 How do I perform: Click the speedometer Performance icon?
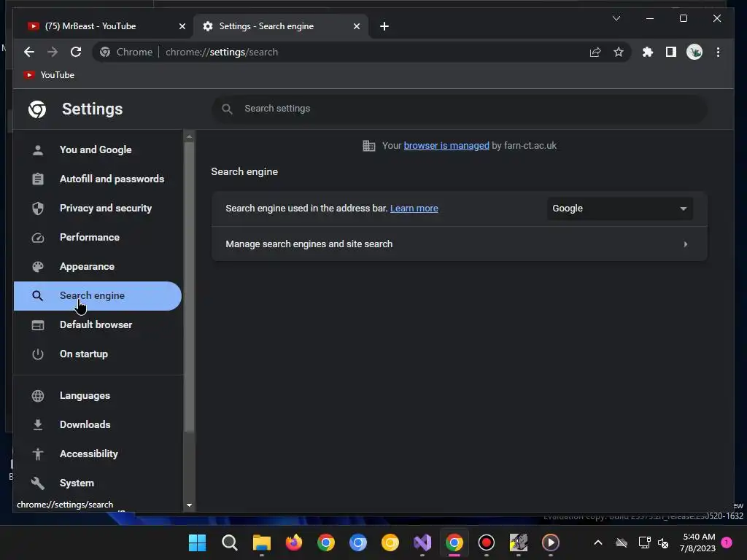pos(38,238)
